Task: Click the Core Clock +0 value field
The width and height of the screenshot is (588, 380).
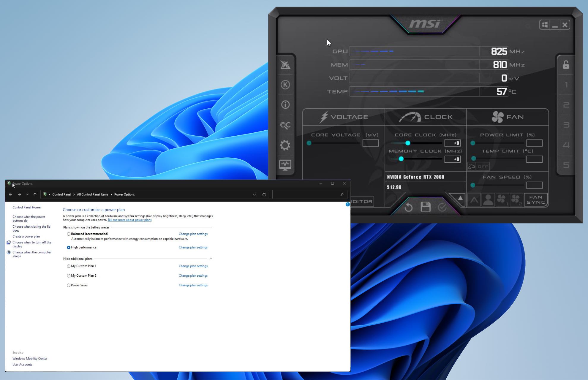Action: click(x=452, y=143)
